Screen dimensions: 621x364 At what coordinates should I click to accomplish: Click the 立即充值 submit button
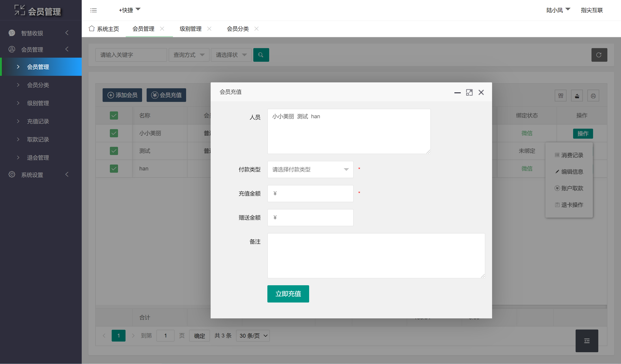pos(288,293)
